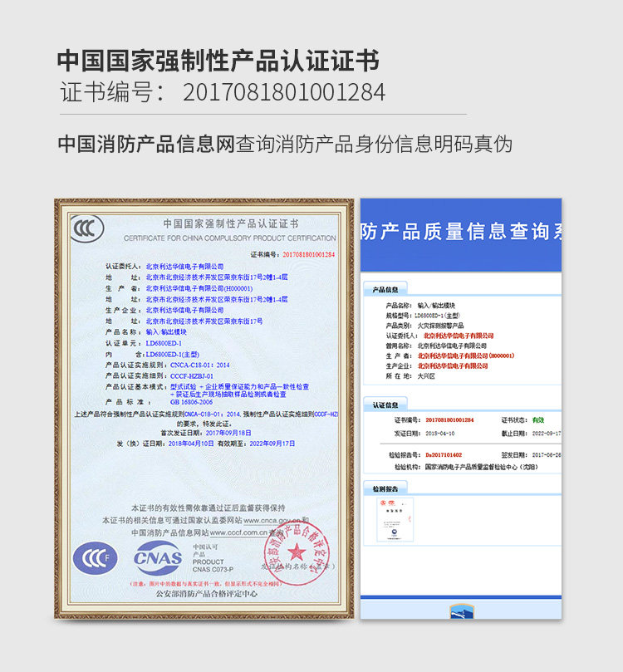Click the large bold heading 中国国家强制性产品认证证书

(218, 61)
